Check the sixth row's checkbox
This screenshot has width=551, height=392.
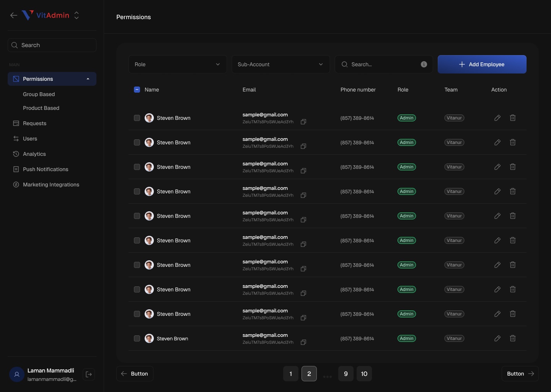click(x=137, y=240)
